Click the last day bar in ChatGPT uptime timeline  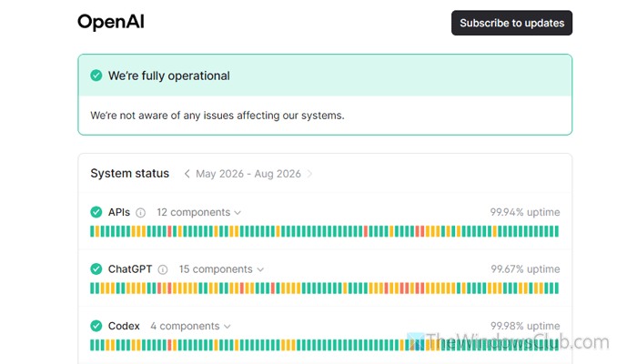coord(557,288)
